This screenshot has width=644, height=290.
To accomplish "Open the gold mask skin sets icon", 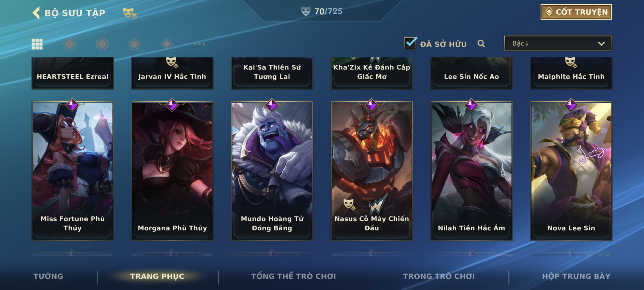I will click(130, 13).
